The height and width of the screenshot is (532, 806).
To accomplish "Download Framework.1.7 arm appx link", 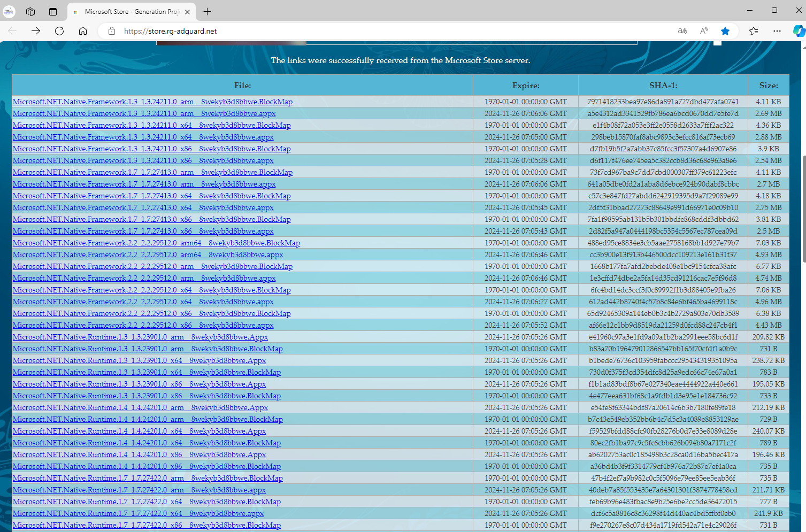I will point(144,184).
